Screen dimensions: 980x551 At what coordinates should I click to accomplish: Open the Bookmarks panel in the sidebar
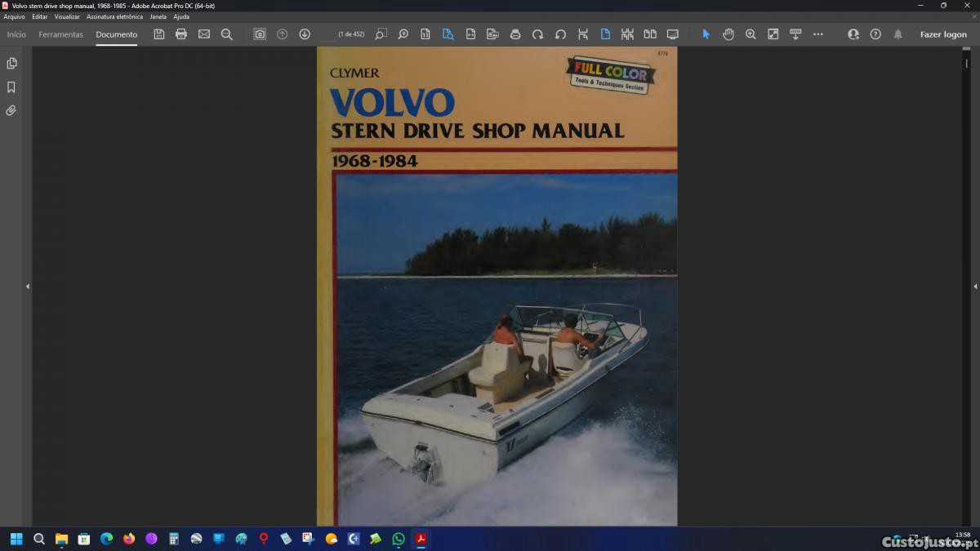click(11, 87)
